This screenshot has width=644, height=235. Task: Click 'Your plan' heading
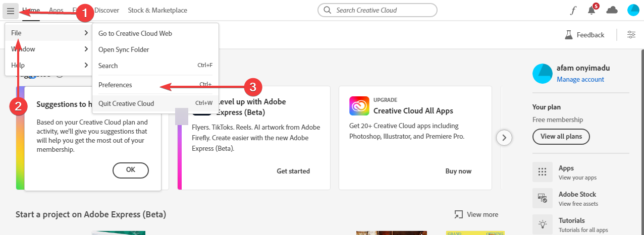[547, 107]
